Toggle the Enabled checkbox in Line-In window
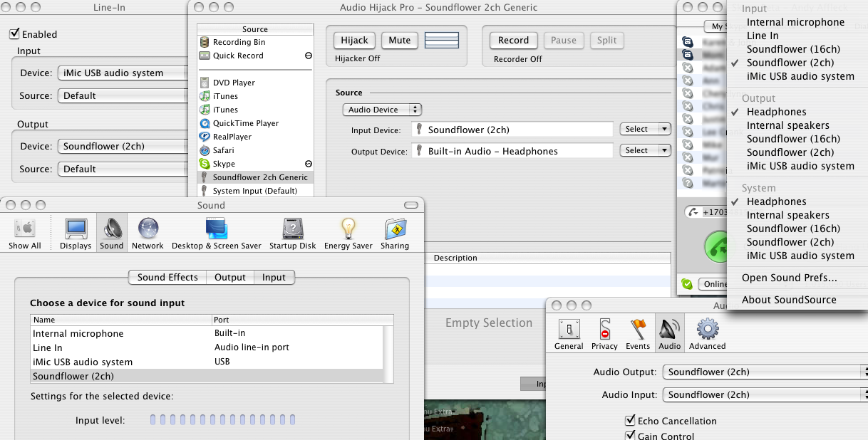 14,34
